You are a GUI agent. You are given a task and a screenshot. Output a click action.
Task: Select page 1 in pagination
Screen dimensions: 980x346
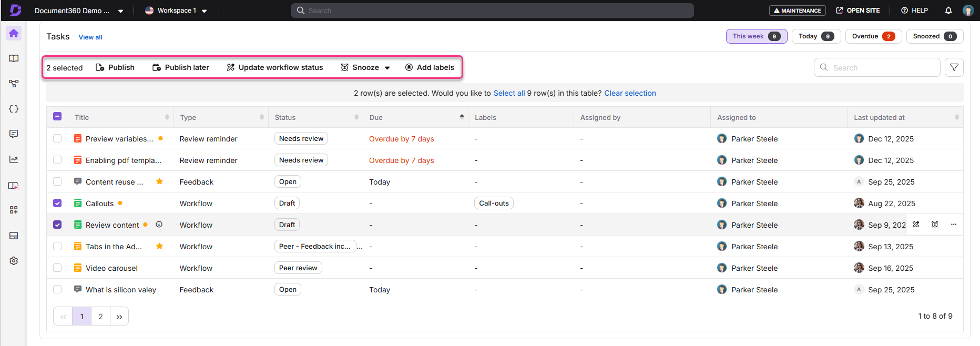(81, 317)
